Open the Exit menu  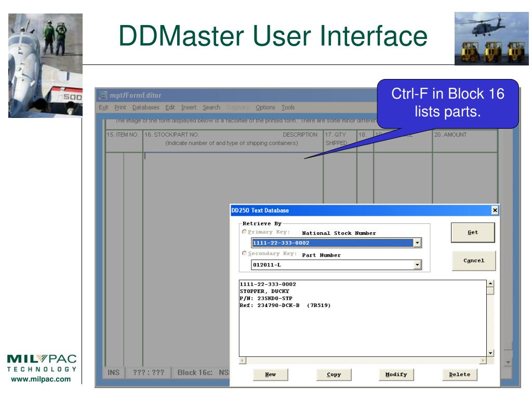[x=103, y=108]
